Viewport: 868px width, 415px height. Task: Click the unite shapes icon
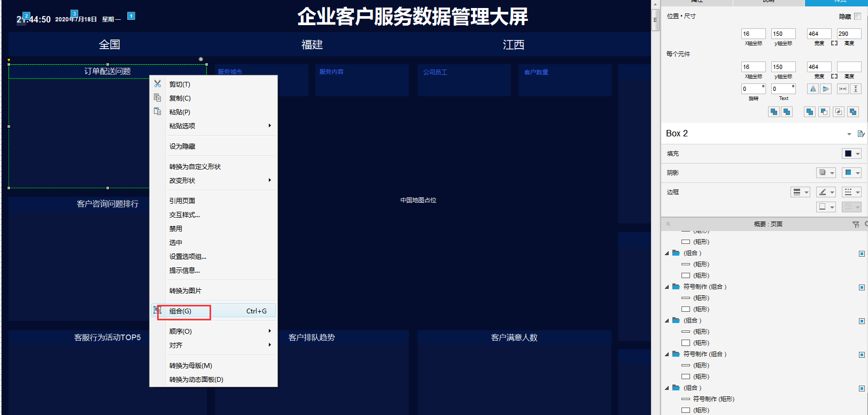pos(810,112)
